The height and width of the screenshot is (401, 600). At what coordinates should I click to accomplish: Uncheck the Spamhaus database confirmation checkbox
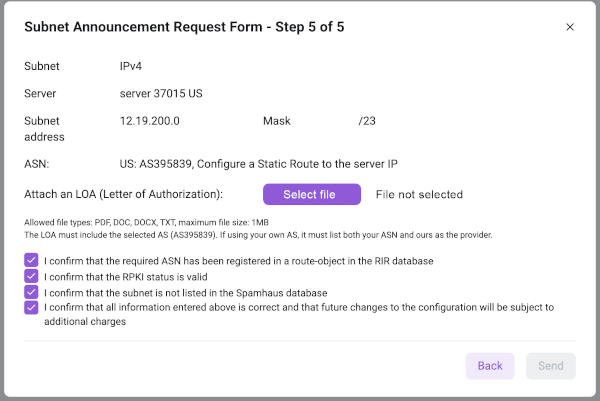[x=31, y=292]
